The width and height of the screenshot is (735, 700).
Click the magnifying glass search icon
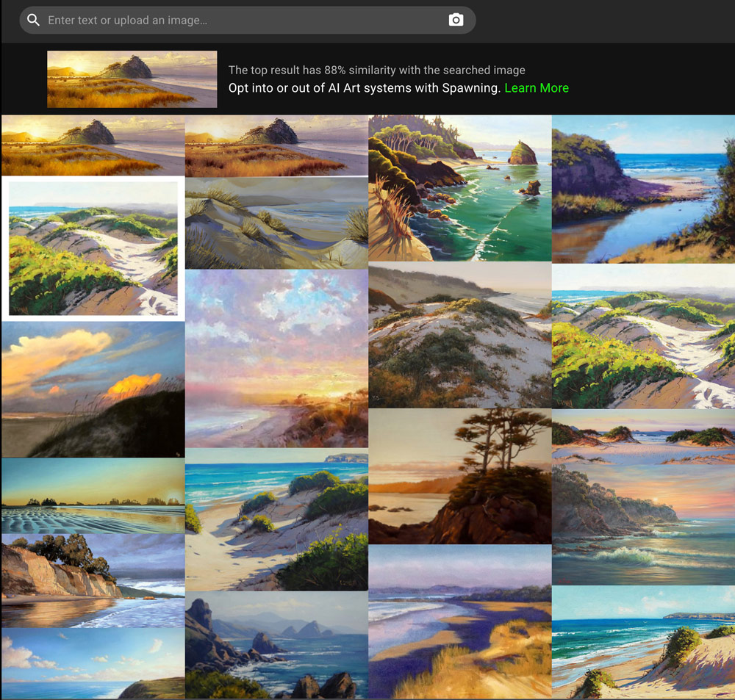(33, 20)
